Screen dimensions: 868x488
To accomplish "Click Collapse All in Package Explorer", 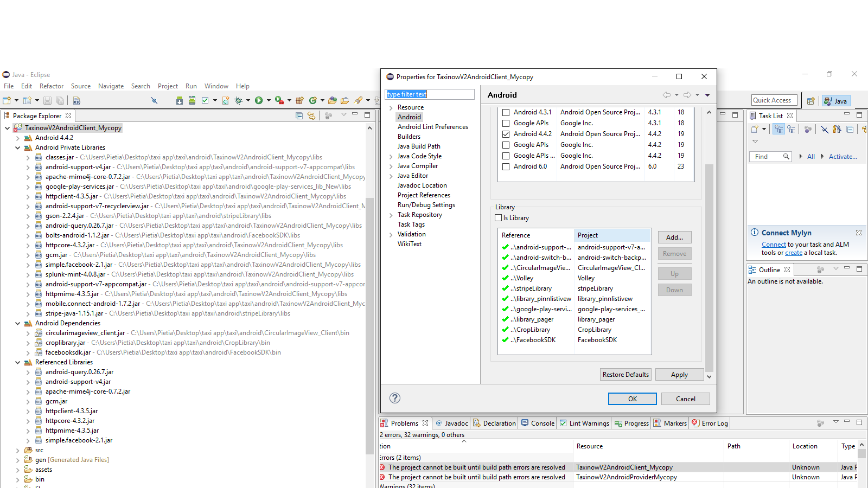I will click(299, 115).
